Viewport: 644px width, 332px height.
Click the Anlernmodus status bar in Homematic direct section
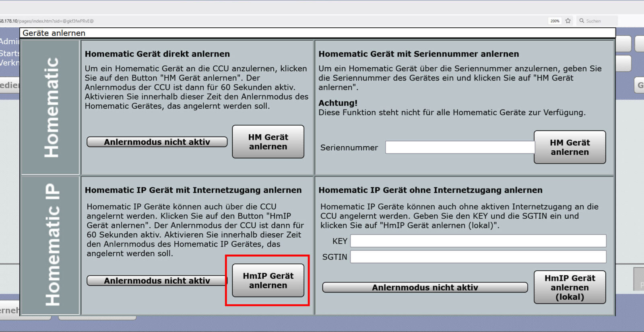pos(157,142)
